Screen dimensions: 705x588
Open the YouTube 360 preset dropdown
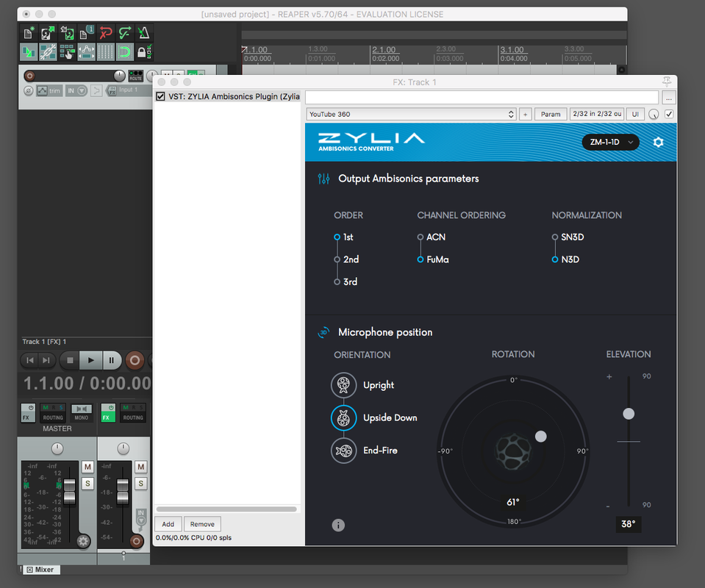411,114
